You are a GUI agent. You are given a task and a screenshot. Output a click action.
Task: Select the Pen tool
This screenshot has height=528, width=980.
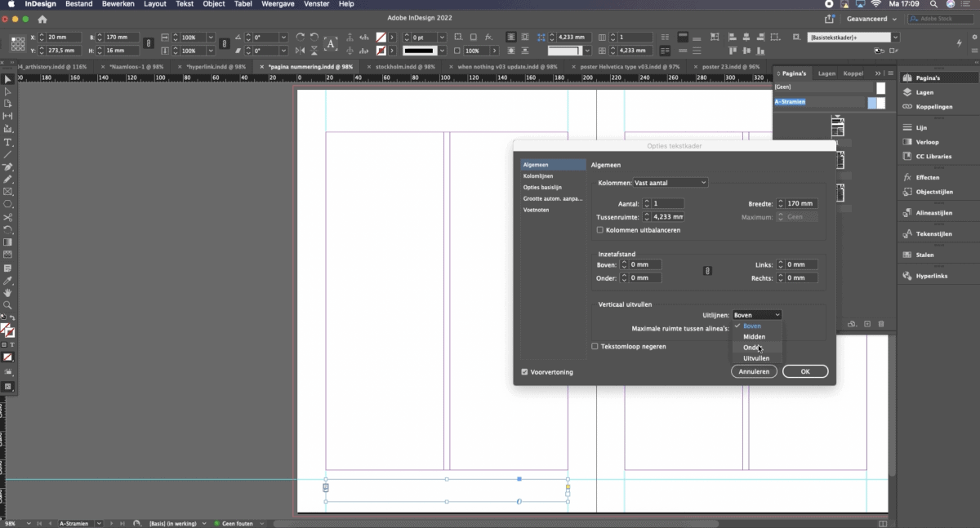[7, 166]
